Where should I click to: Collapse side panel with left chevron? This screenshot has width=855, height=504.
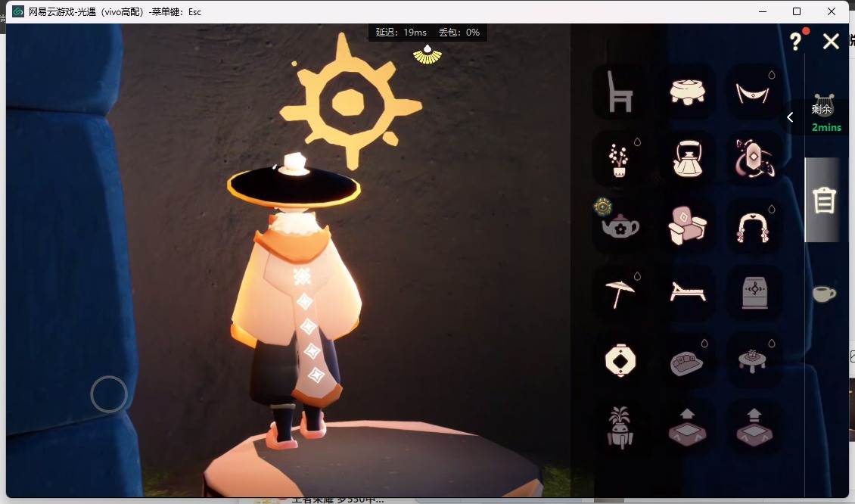[790, 117]
